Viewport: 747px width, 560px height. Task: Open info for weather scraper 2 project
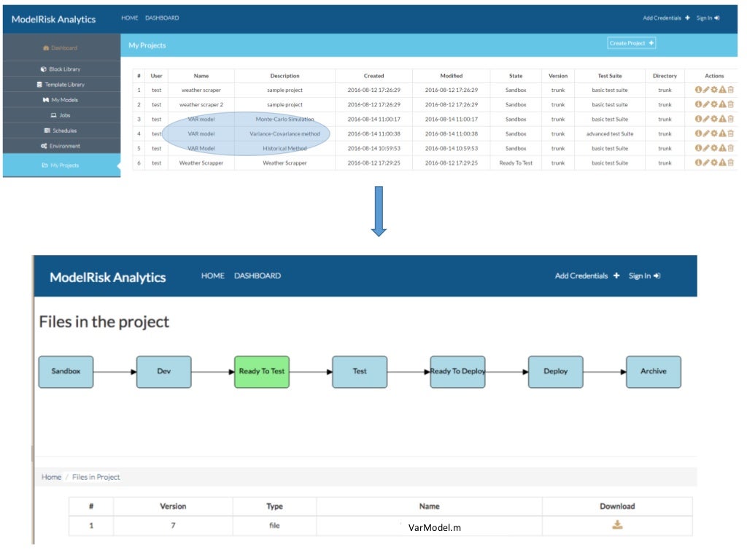[x=698, y=104]
